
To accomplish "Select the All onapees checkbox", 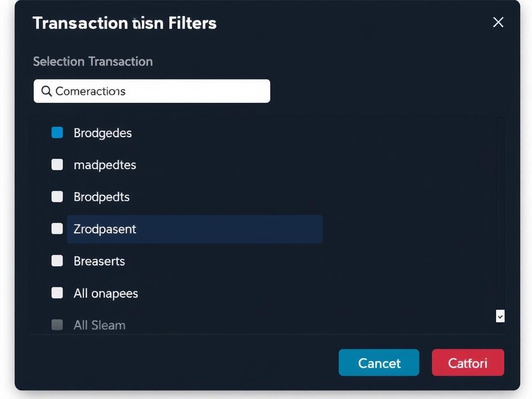I will (x=57, y=293).
